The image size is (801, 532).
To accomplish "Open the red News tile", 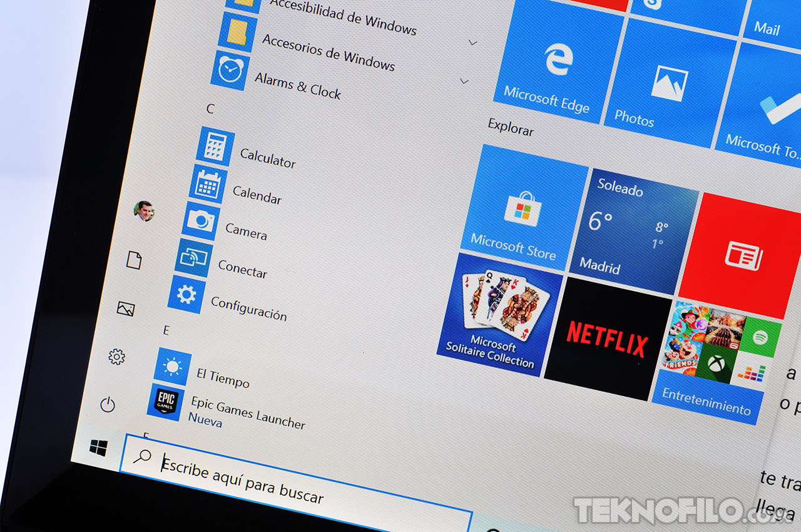I will click(742, 256).
